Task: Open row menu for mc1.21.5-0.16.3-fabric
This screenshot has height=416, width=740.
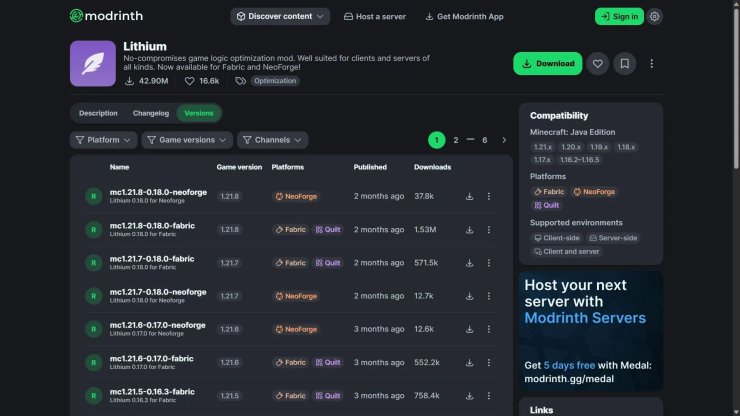Action: [x=488, y=396]
